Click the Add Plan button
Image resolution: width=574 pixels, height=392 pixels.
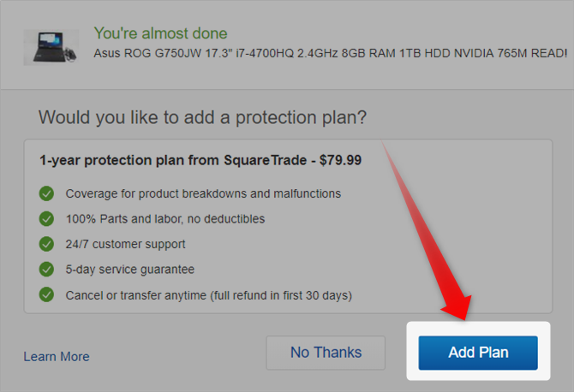click(x=477, y=353)
